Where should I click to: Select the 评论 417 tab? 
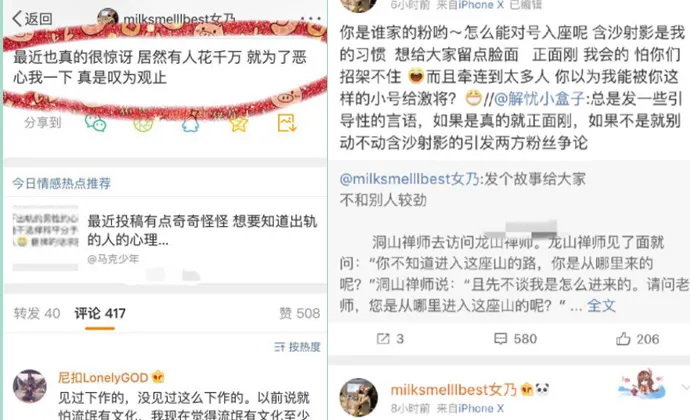(x=100, y=313)
